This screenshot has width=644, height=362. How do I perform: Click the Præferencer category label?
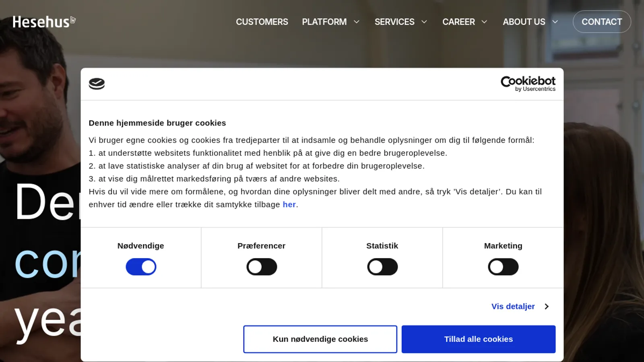click(x=262, y=246)
